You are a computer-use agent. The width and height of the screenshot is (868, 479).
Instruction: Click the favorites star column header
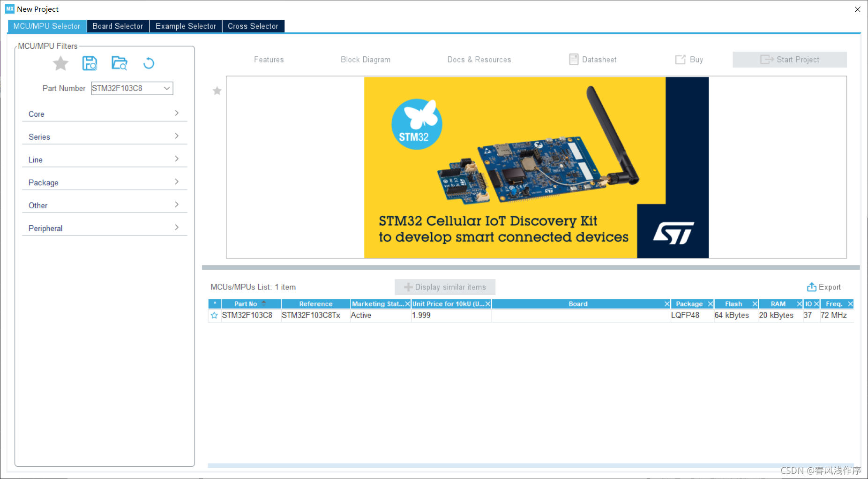215,304
